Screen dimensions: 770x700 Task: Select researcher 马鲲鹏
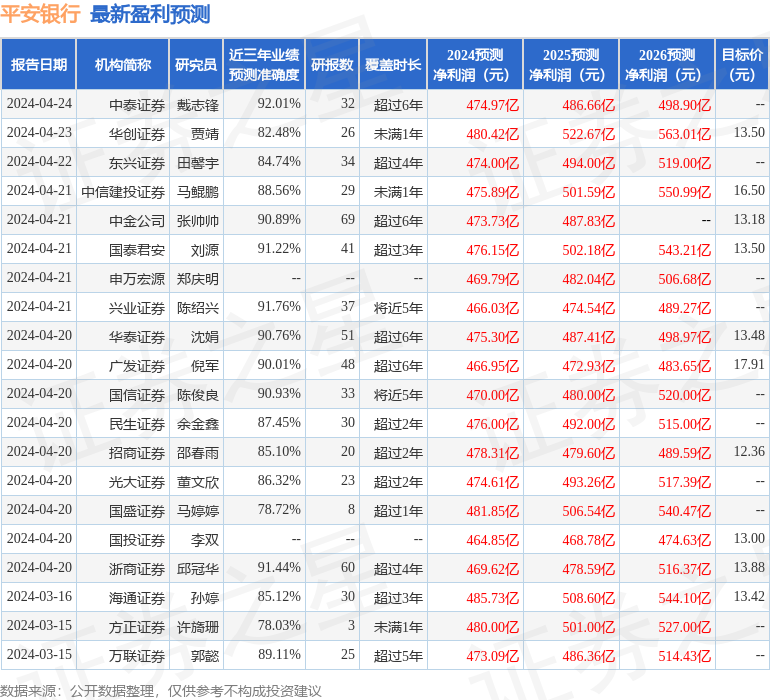198,192
